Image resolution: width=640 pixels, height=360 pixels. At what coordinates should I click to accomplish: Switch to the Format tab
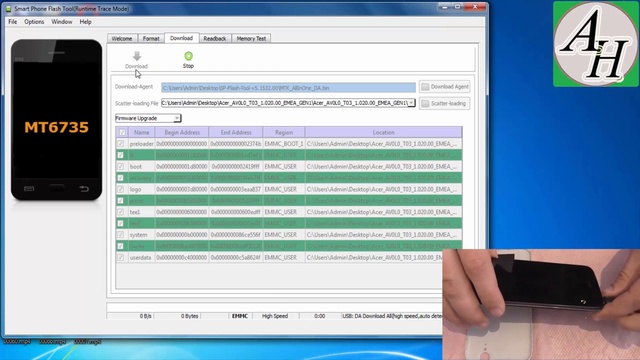pyautogui.click(x=151, y=38)
